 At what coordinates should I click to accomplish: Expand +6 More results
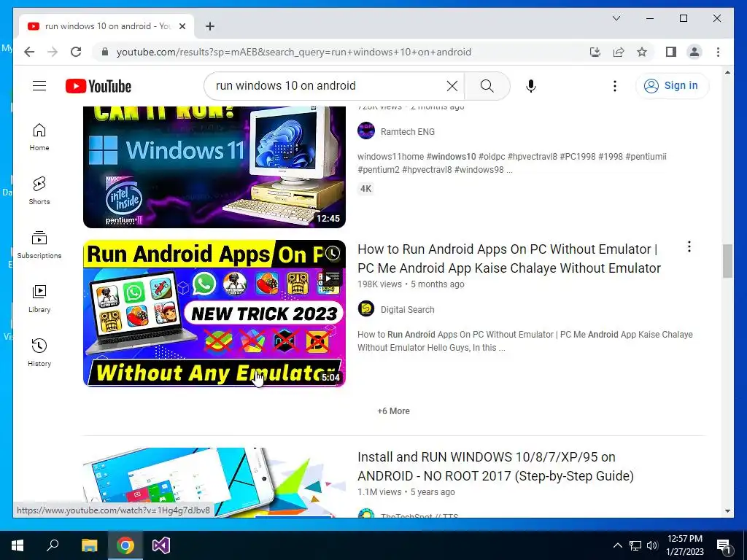pyautogui.click(x=393, y=411)
